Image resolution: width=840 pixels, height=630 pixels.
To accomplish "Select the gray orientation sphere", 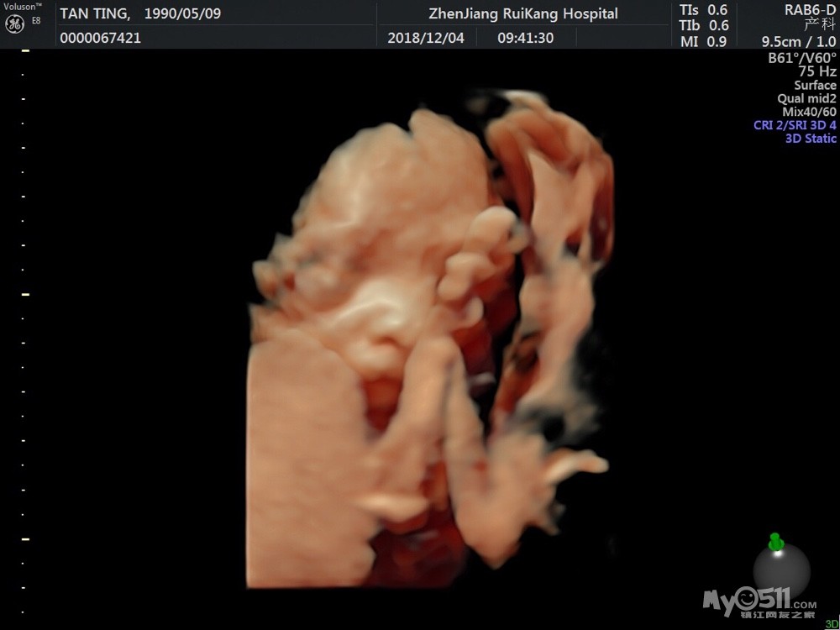I will coord(781,571).
